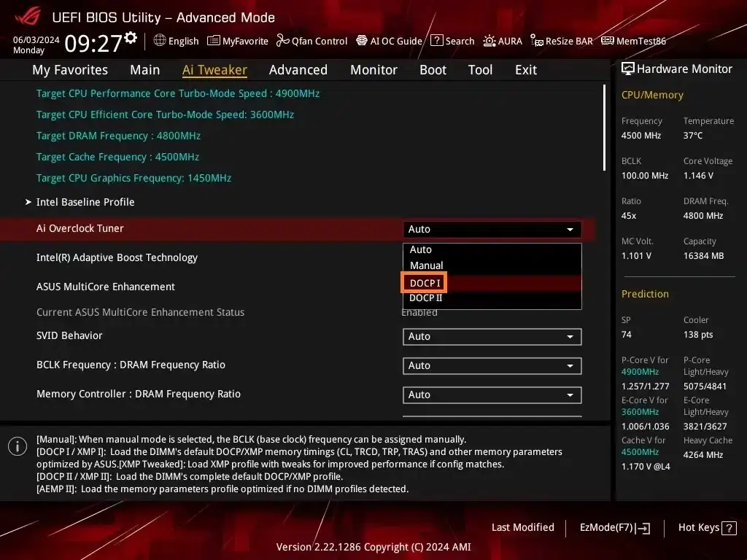Click the 4500 MHz frequency value
Image resolution: width=747 pixels, height=560 pixels.
tap(641, 136)
